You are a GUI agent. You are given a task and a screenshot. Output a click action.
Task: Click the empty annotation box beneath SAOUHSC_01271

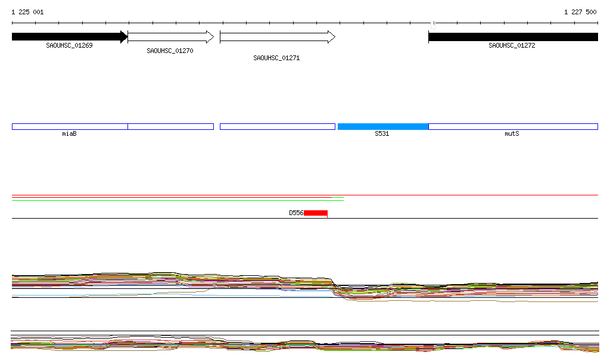coord(277,126)
